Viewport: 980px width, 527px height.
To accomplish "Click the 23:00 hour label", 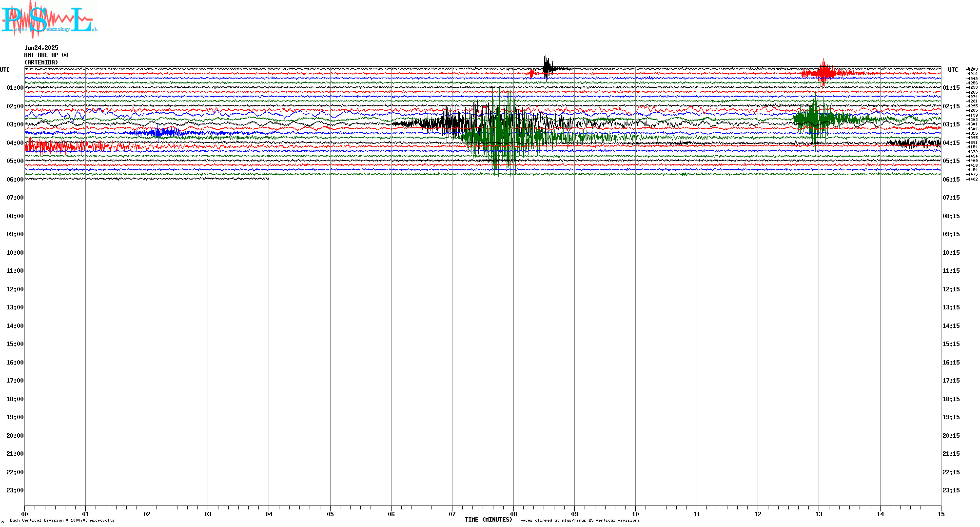I will [x=15, y=490].
